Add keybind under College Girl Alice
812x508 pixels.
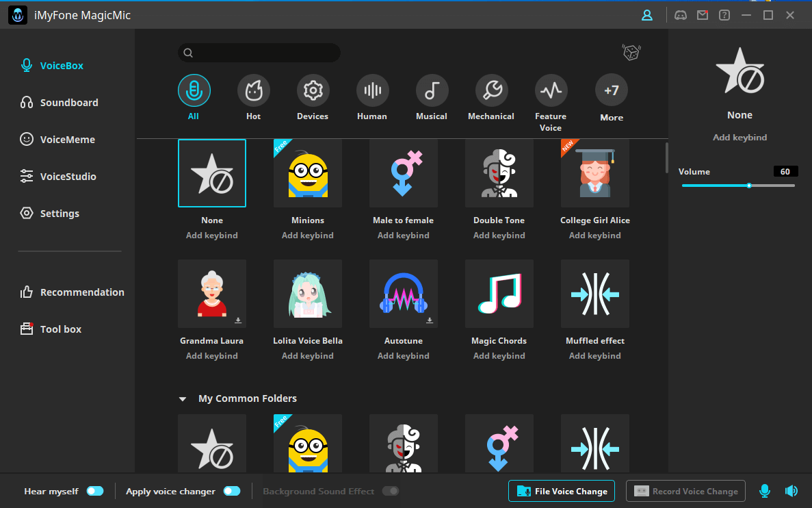tap(595, 236)
